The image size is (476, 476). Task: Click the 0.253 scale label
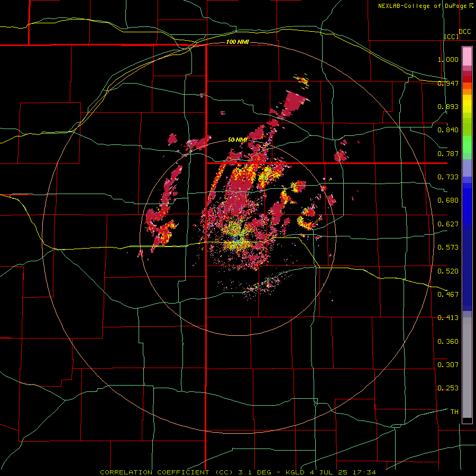448,388
